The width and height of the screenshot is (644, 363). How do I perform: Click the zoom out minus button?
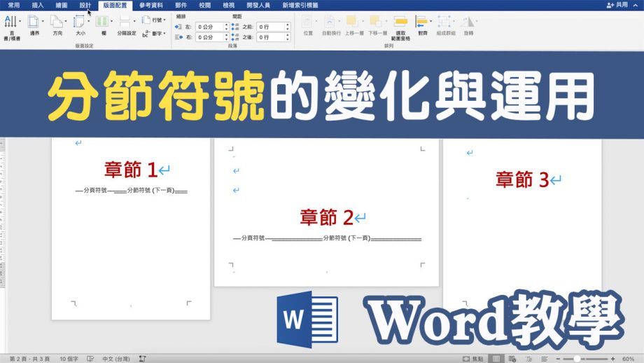(x=558, y=359)
